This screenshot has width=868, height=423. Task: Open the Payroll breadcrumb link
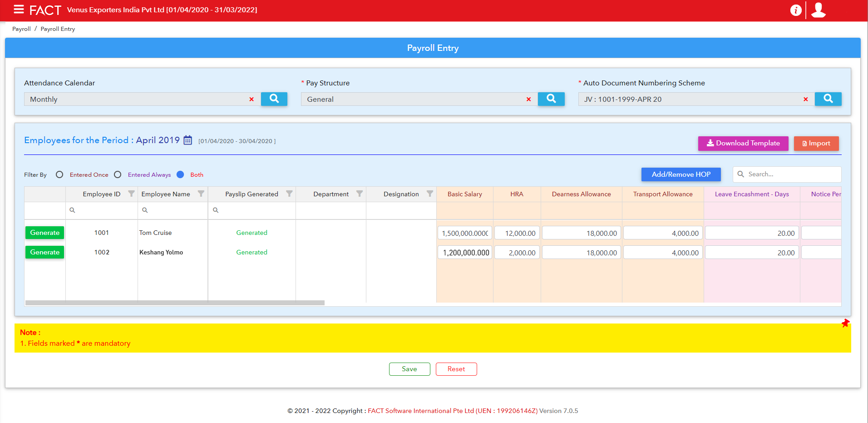pos(21,29)
